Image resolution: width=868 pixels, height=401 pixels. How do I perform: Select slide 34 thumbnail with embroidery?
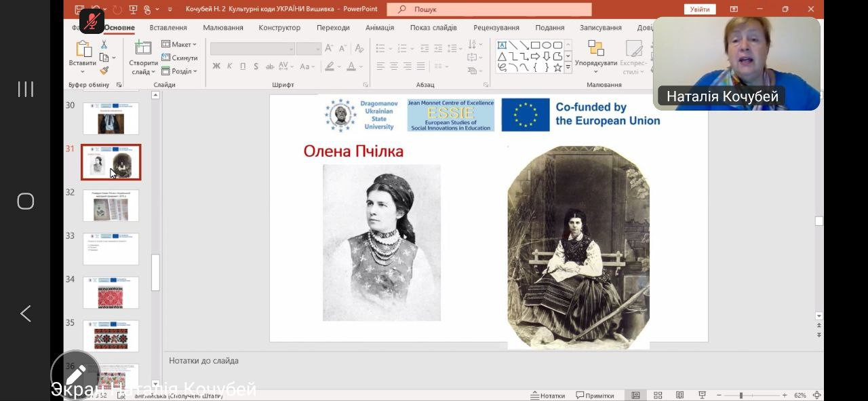pos(111,292)
